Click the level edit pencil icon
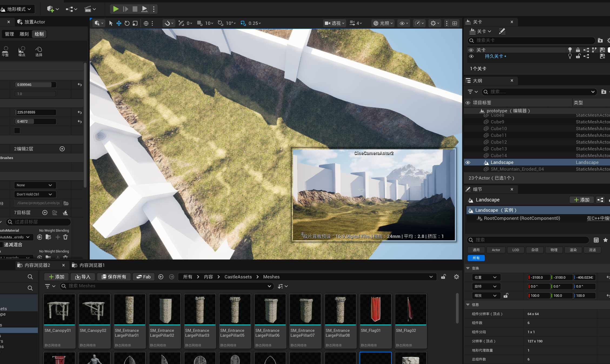 click(x=502, y=31)
